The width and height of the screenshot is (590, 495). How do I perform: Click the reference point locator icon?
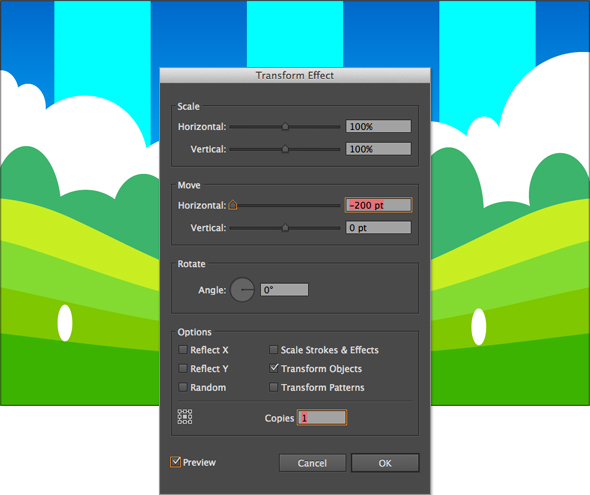[x=185, y=417]
